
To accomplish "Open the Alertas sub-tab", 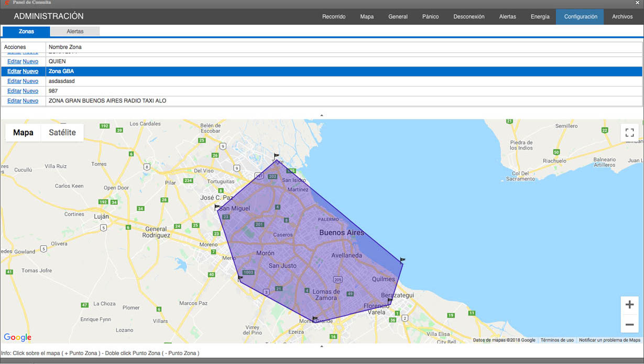I will [75, 31].
